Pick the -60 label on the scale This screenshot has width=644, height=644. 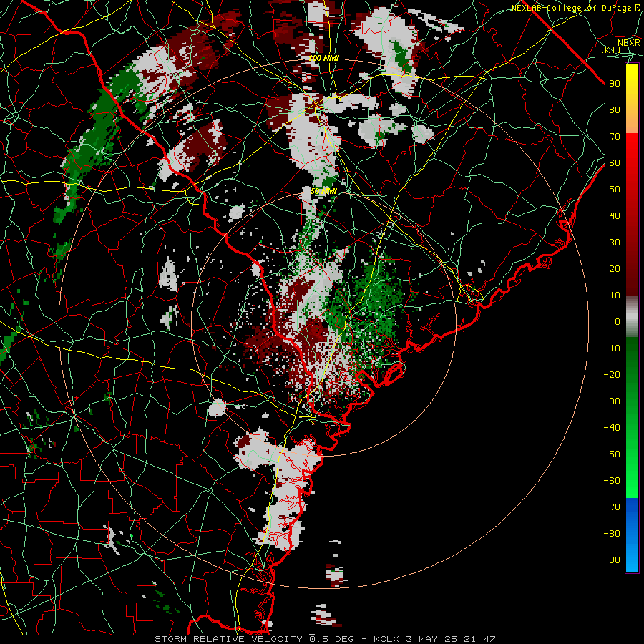pos(612,481)
